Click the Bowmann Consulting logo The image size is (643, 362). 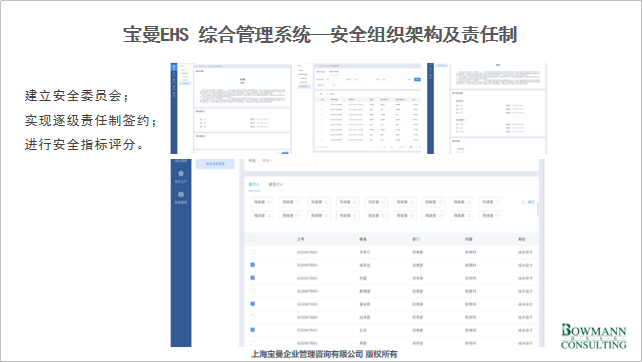[x=594, y=336]
